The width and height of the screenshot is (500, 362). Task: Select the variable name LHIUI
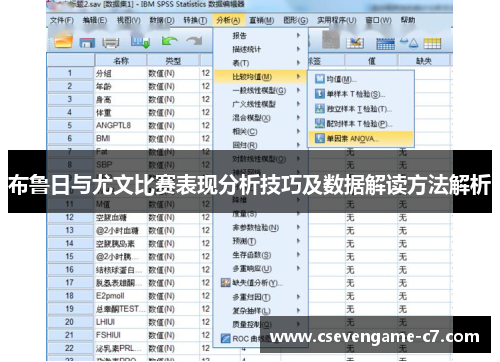tap(105, 322)
